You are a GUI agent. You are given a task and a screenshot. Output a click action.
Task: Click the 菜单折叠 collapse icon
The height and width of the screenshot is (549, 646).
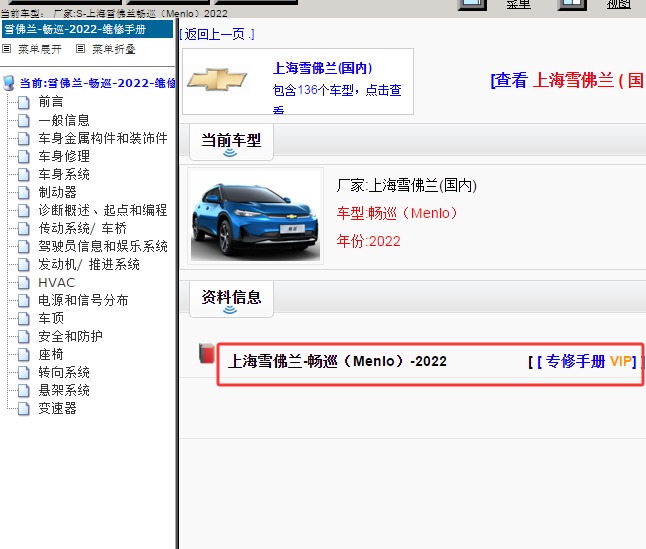pyautogui.click(x=80, y=49)
